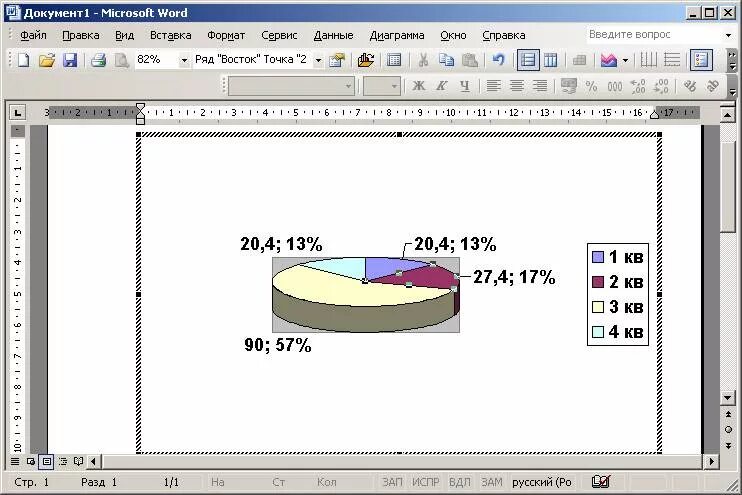Image resolution: width=742 pixels, height=495 pixels.
Task: Cut the selection with the scissors icon
Action: click(x=423, y=60)
